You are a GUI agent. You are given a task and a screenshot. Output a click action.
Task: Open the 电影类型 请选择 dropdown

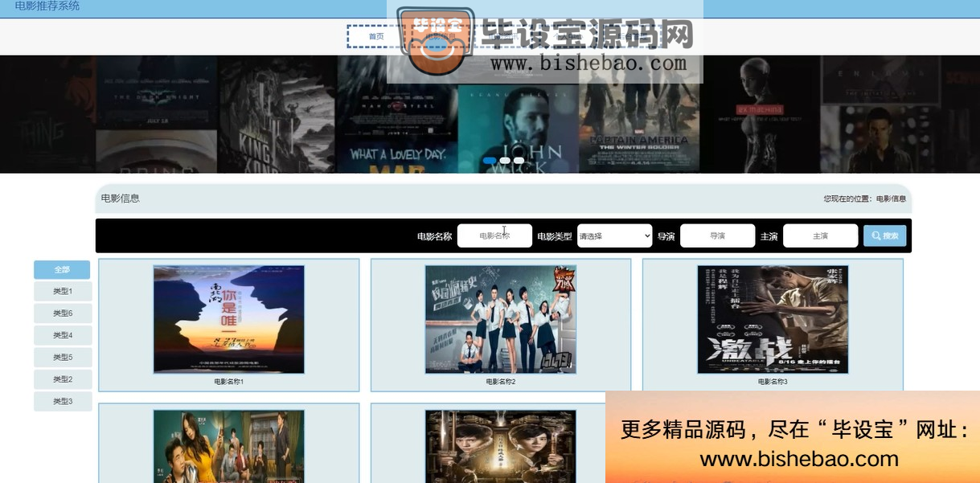point(614,236)
